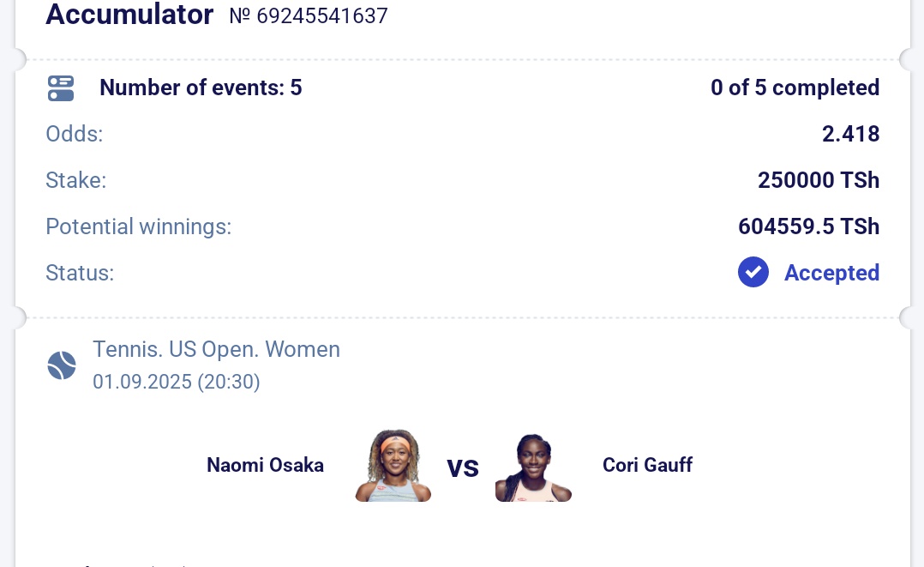Select the Cori Gauff name label
The width and height of the screenshot is (924, 567).
pyautogui.click(x=648, y=465)
